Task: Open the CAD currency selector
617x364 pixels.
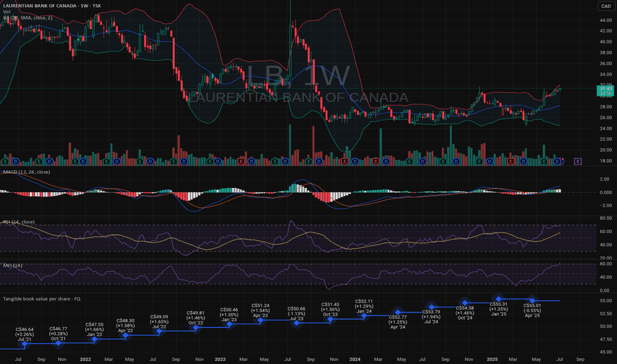Action: [606, 6]
